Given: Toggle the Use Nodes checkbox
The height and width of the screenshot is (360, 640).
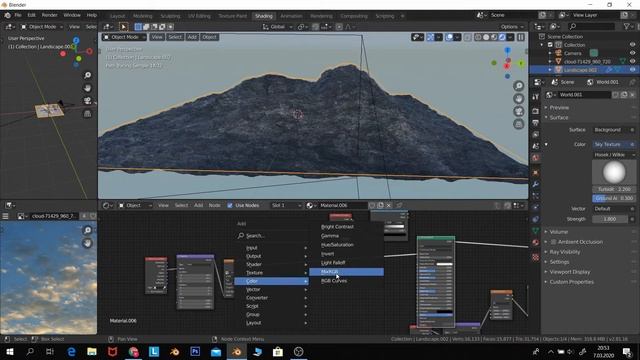Looking at the screenshot, I should [x=230, y=206].
